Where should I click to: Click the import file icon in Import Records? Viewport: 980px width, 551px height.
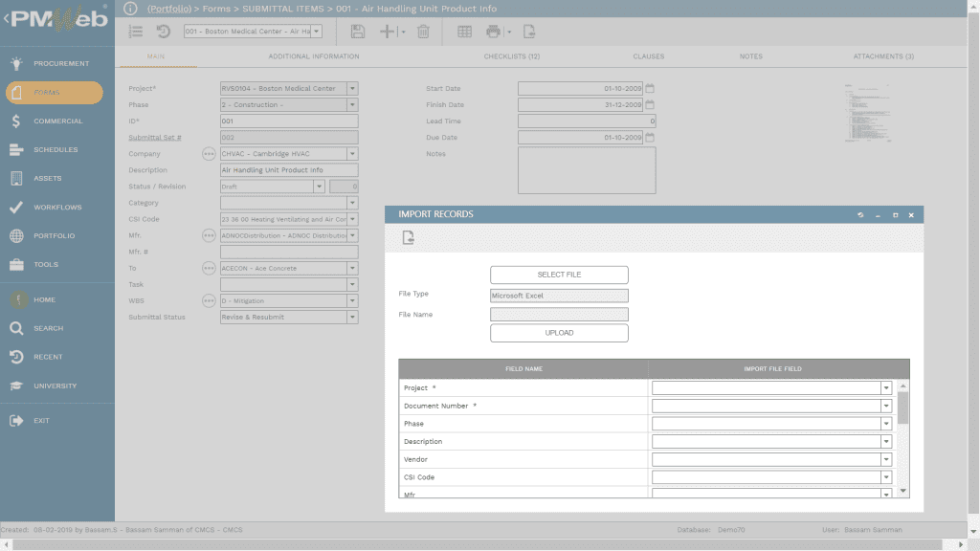point(408,237)
